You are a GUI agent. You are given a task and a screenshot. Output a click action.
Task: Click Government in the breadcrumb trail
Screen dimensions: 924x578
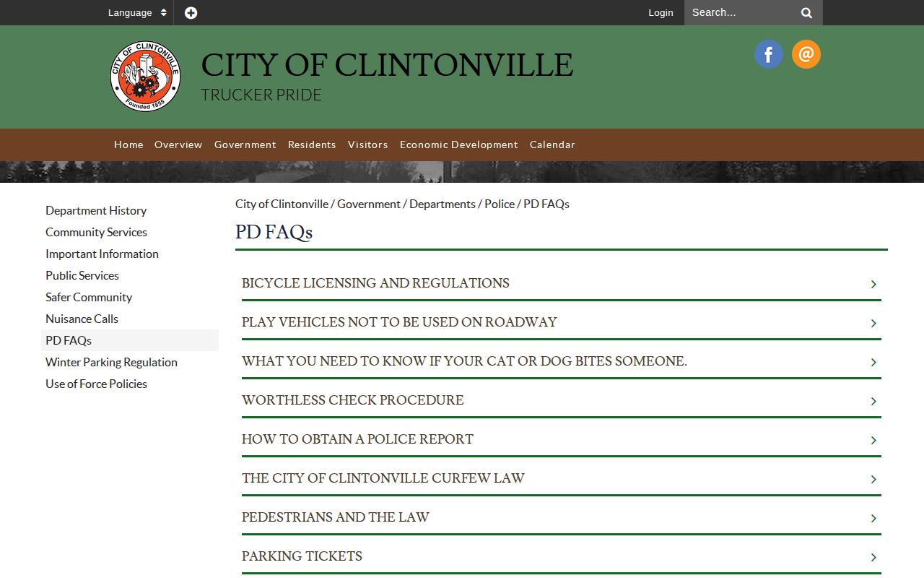pos(369,204)
